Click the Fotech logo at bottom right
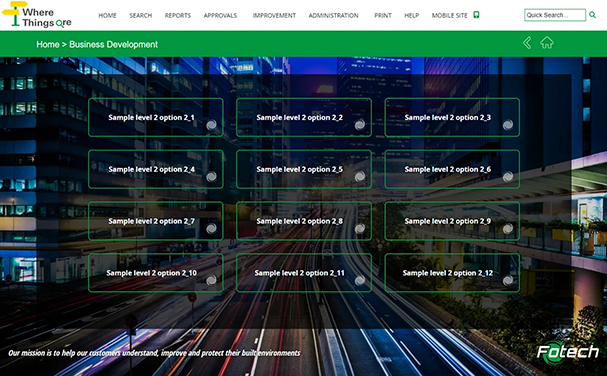Image resolution: width=607 pixels, height=376 pixels. 568,352
